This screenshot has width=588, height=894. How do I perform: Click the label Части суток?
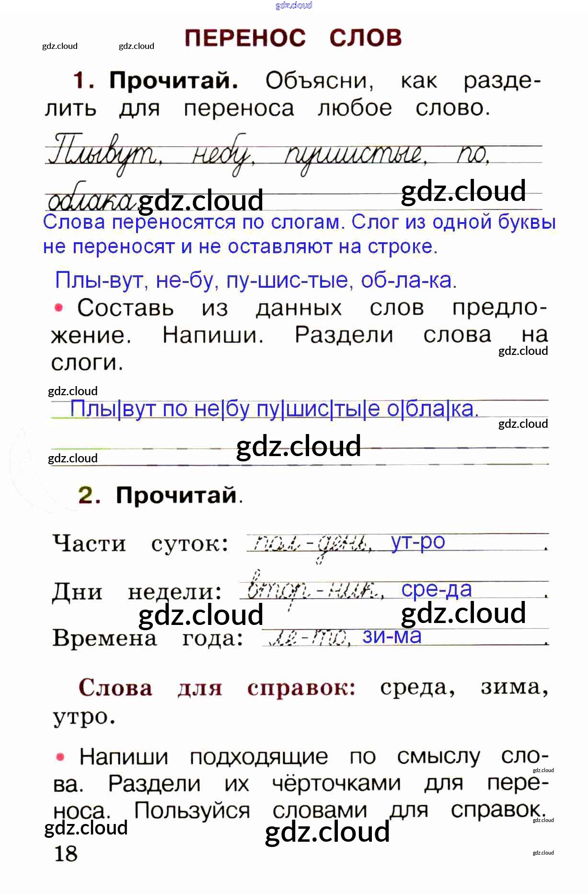pyautogui.click(x=140, y=544)
